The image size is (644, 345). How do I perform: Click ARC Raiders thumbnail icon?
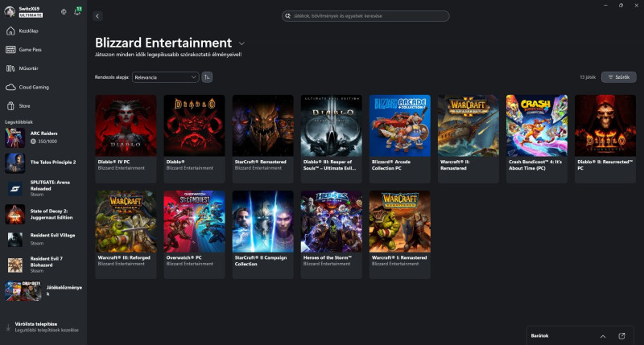click(x=14, y=138)
